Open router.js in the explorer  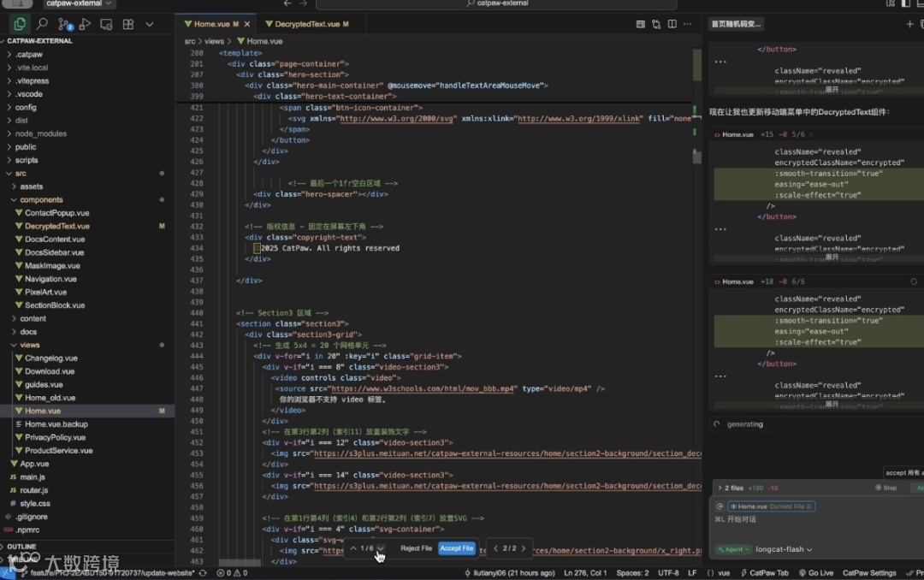pos(33,490)
